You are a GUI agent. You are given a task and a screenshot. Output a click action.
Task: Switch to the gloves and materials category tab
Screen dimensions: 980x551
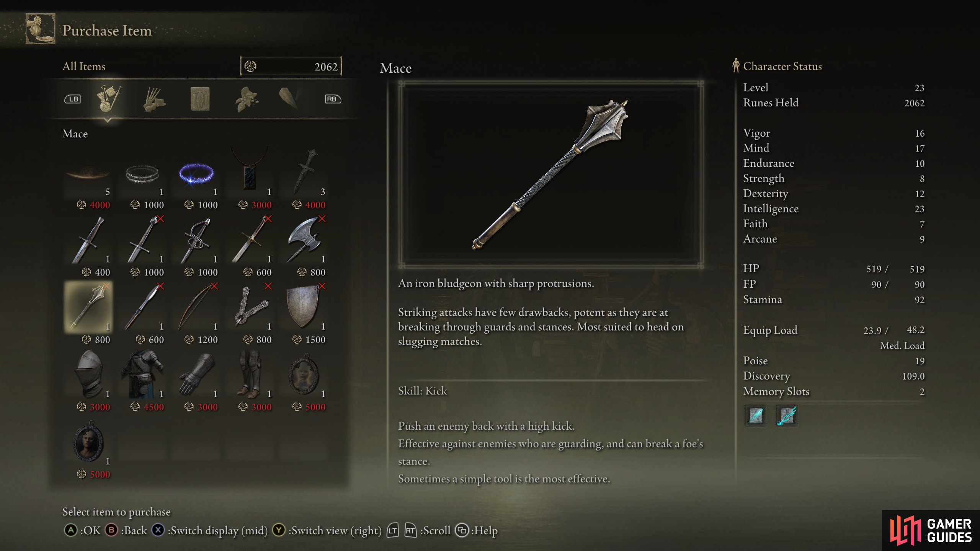click(154, 99)
